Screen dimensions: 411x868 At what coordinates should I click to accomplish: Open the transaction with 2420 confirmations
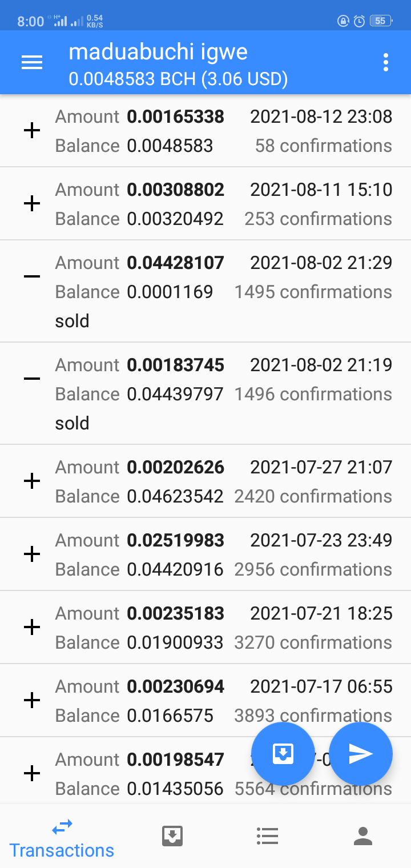[x=205, y=481]
